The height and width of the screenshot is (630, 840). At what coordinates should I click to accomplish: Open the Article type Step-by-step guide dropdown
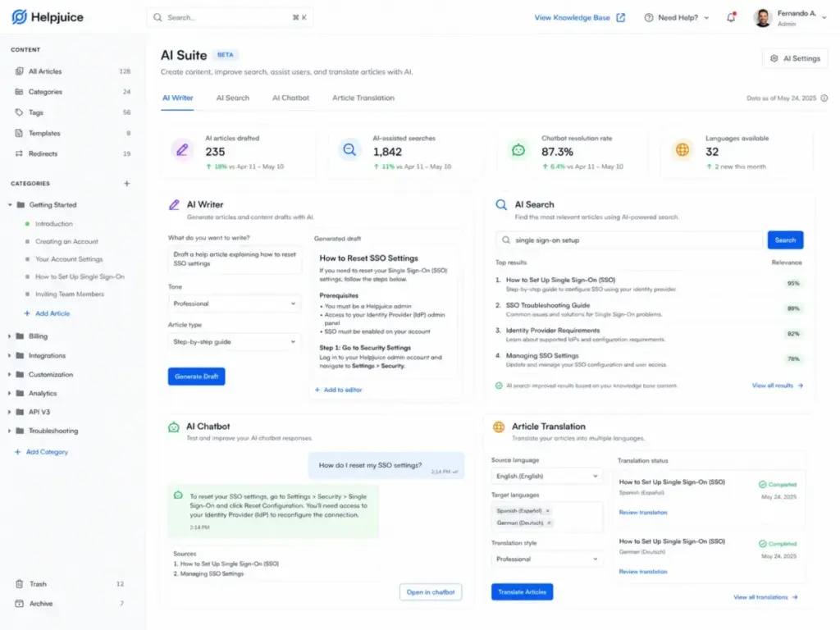click(x=234, y=342)
